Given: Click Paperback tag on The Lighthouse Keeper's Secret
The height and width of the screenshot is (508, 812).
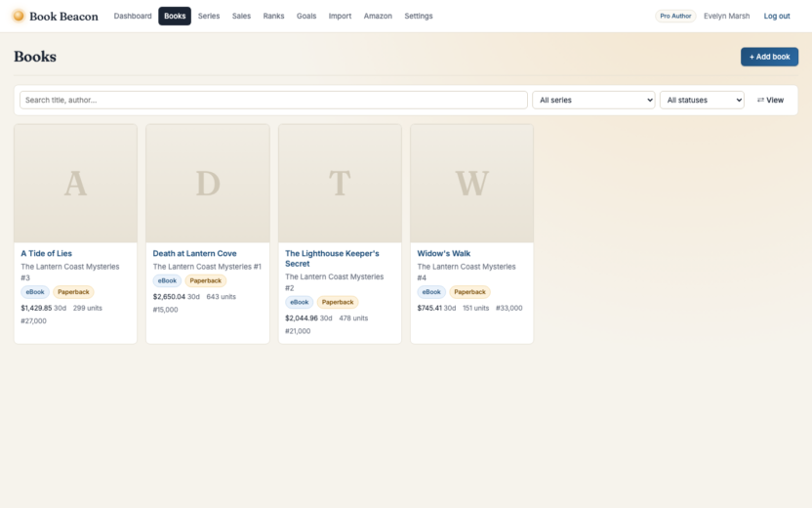Looking at the screenshot, I should (338, 302).
